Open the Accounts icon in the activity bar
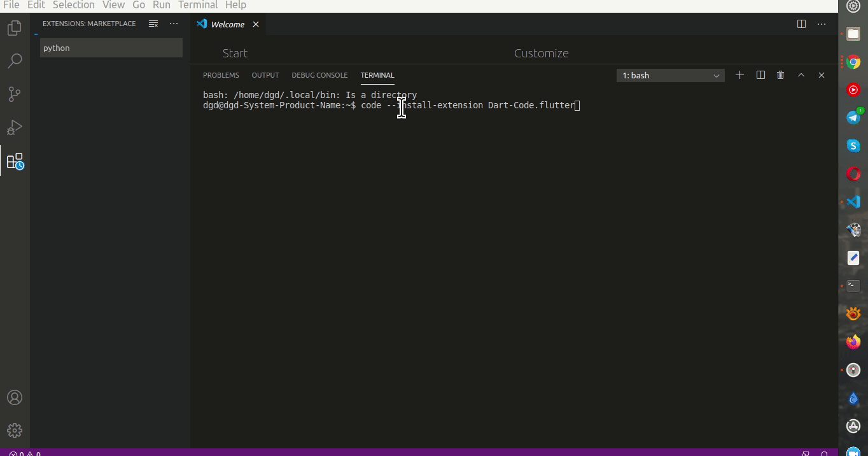Screen dimensions: 868x456 click(x=14, y=397)
